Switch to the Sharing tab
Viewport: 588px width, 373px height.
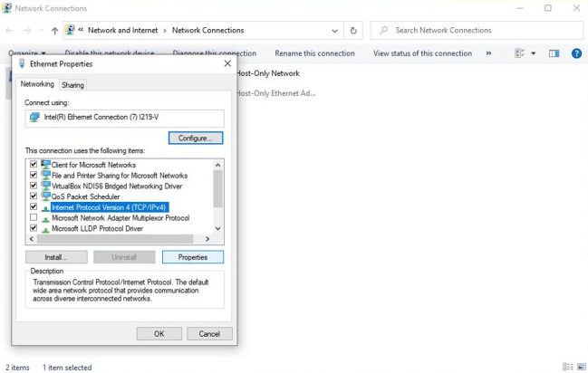(72, 85)
